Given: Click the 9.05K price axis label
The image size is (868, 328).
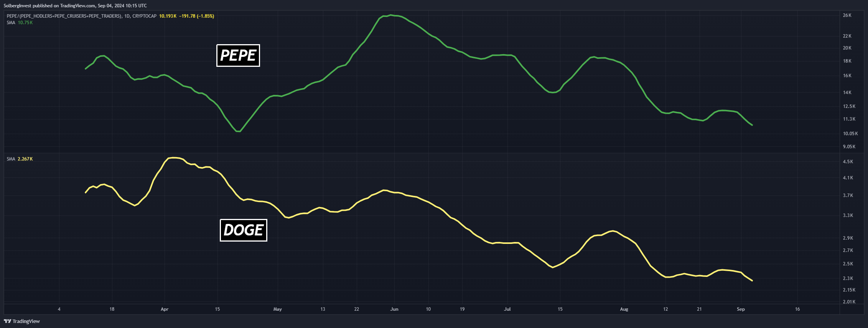Looking at the screenshot, I should coord(849,147).
